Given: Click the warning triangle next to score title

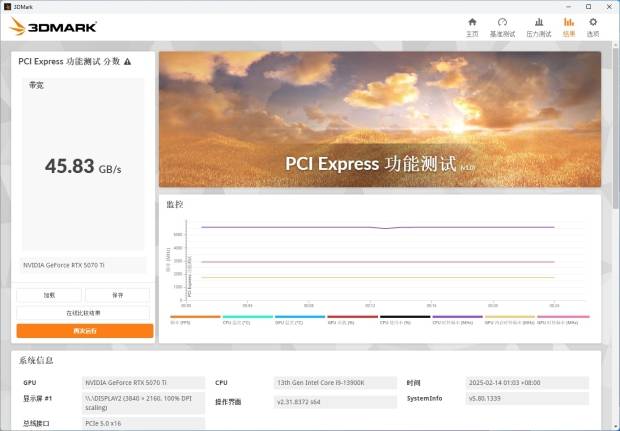Looking at the screenshot, I should coord(127,62).
